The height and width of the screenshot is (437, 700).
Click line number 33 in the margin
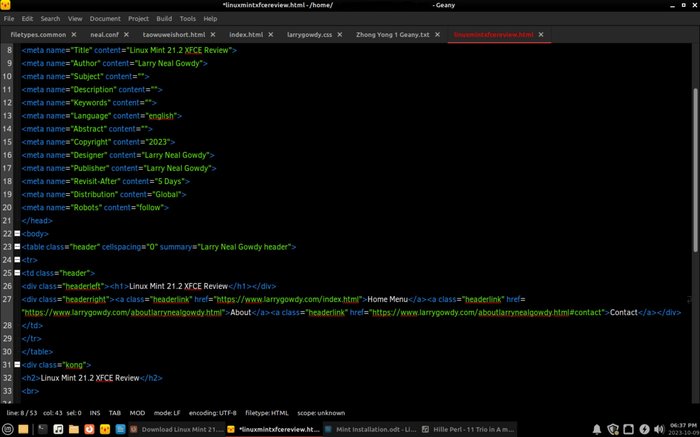pyautogui.click(x=7, y=391)
